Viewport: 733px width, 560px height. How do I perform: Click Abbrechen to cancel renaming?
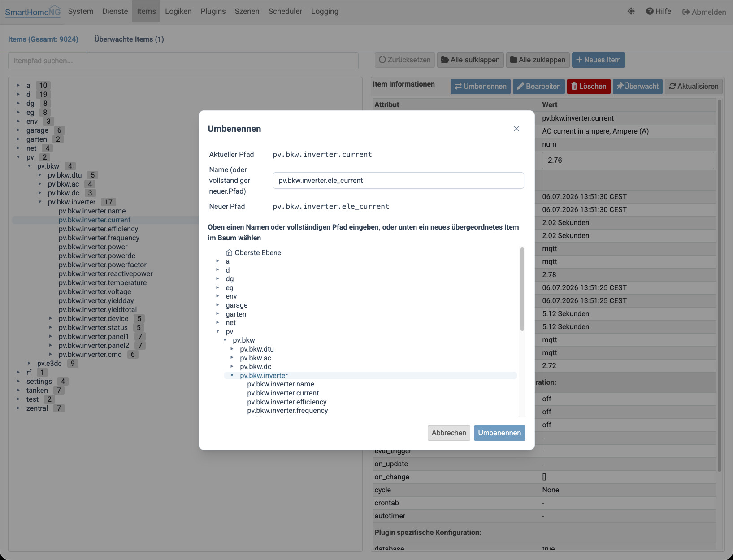click(449, 433)
